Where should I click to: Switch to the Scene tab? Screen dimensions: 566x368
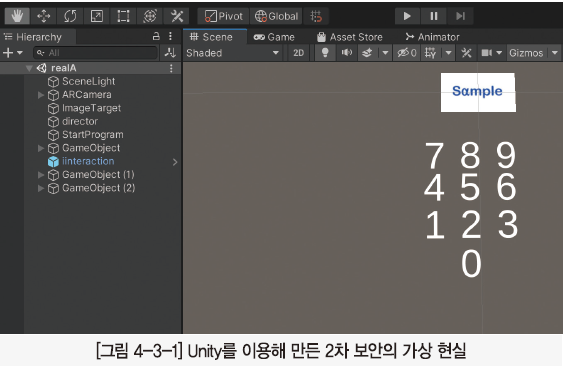[x=215, y=37]
